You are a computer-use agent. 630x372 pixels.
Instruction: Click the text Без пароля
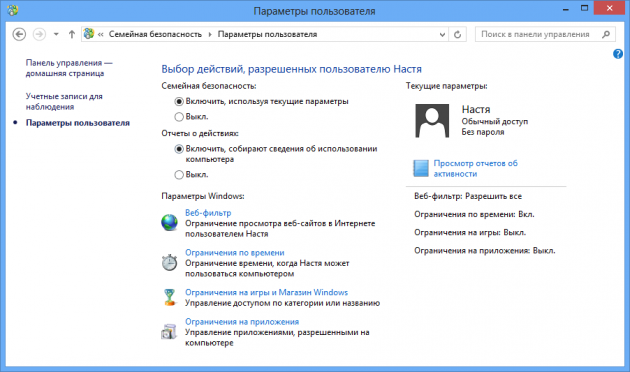coord(483,132)
